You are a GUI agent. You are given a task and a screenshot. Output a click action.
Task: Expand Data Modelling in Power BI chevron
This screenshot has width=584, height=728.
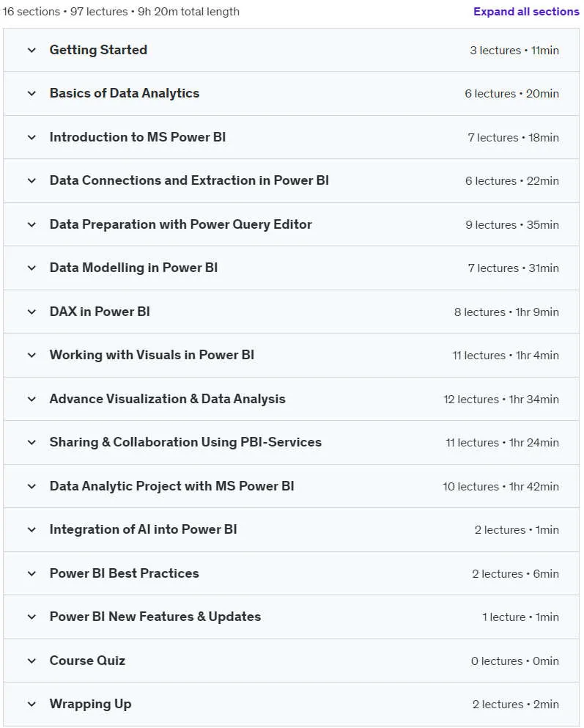tap(32, 268)
